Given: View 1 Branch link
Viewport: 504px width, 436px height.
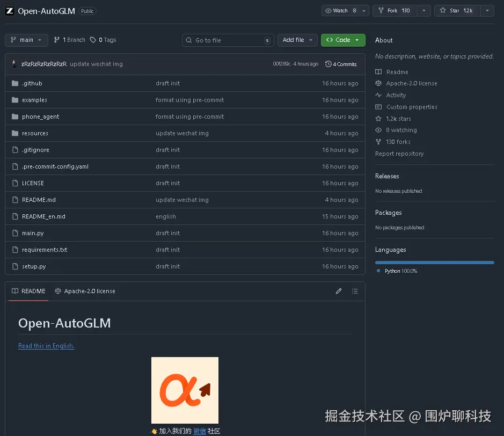Looking at the screenshot, I should point(70,40).
